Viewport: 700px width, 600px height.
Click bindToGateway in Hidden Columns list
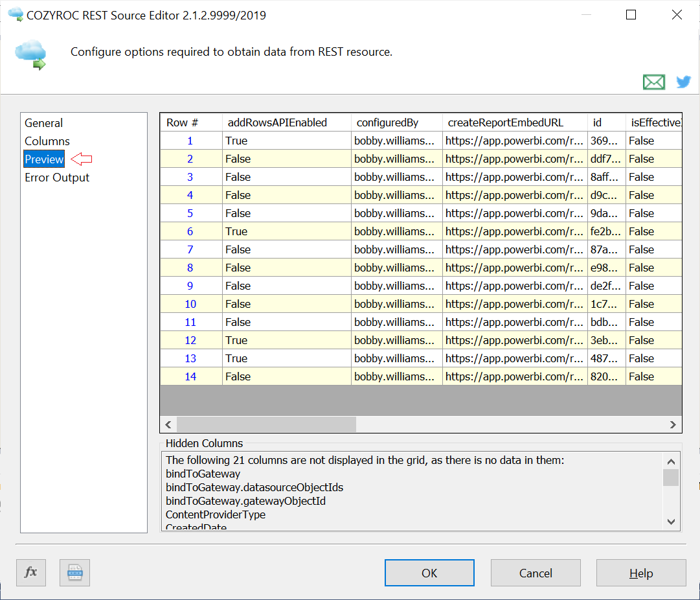[203, 474]
